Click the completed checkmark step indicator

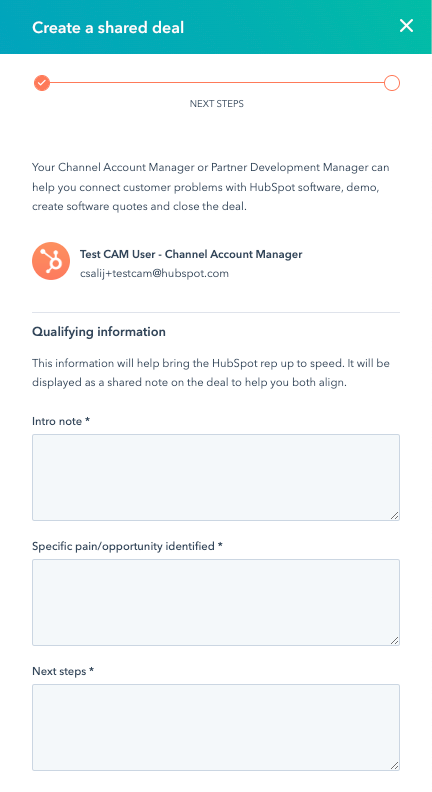pos(42,82)
